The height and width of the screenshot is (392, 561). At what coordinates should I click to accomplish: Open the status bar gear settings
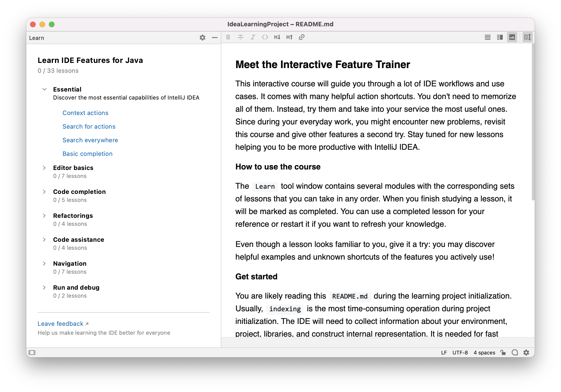point(526,353)
